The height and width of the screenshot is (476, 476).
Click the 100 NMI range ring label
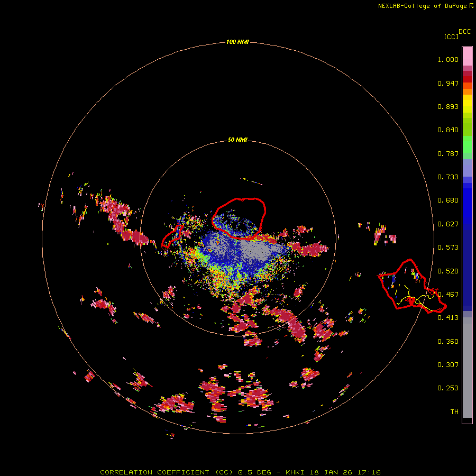tap(237, 42)
